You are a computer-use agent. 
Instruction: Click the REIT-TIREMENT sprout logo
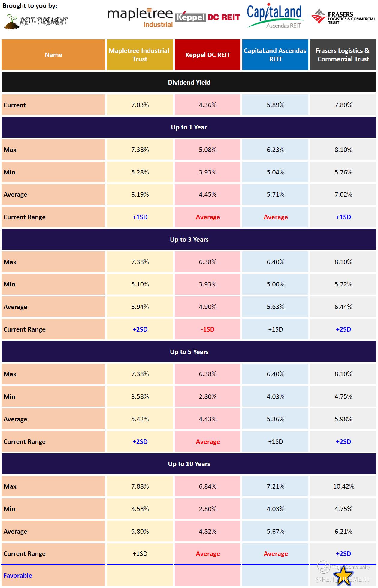(36, 21)
